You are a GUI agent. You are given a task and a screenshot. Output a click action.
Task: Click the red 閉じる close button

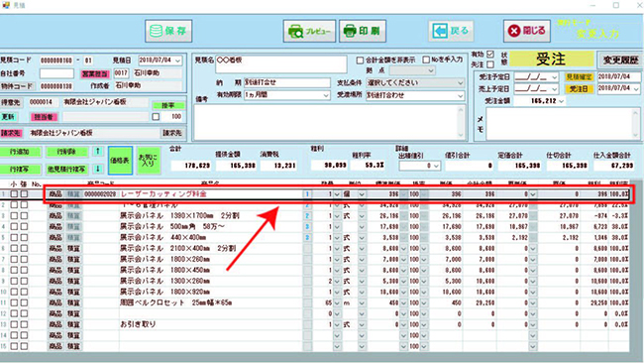coord(527,31)
